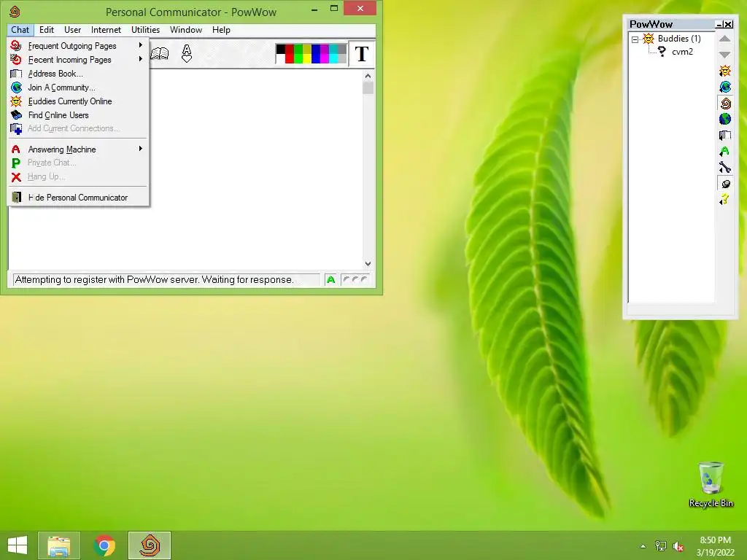
Task: Pick the dark gray color swatch
Action: coord(341,49)
